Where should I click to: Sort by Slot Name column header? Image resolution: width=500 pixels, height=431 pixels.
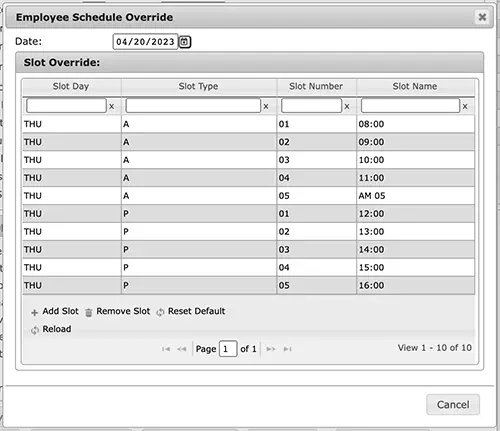click(x=415, y=86)
